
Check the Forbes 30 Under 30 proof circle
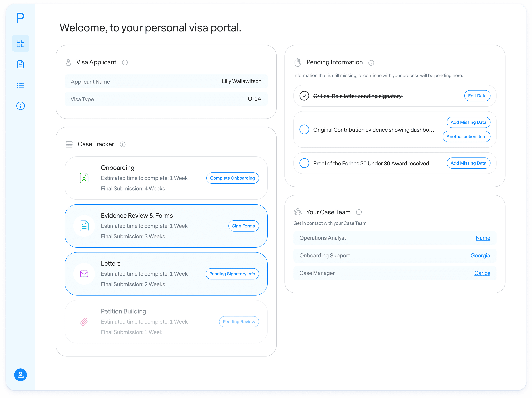click(x=304, y=163)
